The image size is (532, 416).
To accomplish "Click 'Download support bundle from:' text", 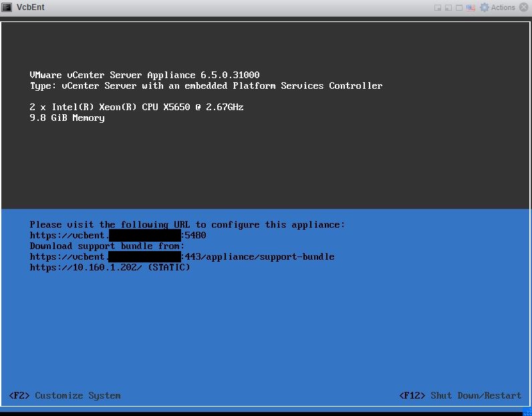I will pos(107,246).
